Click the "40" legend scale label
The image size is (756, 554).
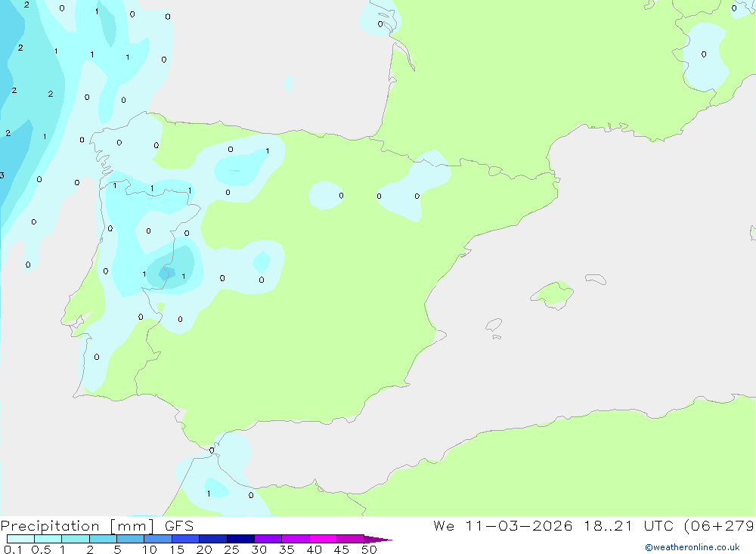(x=314, y=549)
